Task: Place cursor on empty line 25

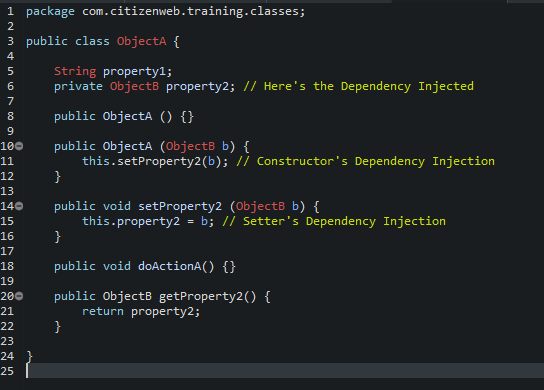Action: 284,371
